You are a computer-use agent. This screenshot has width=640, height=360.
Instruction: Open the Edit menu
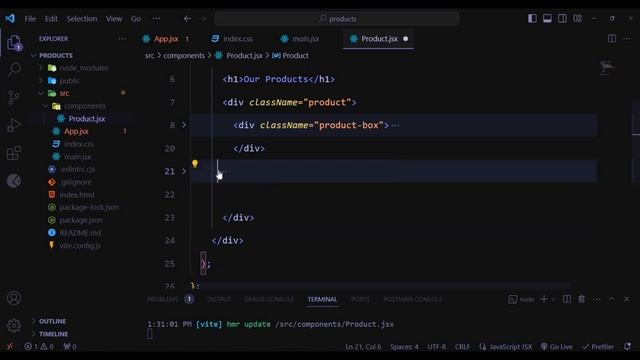tap(51, 19)
